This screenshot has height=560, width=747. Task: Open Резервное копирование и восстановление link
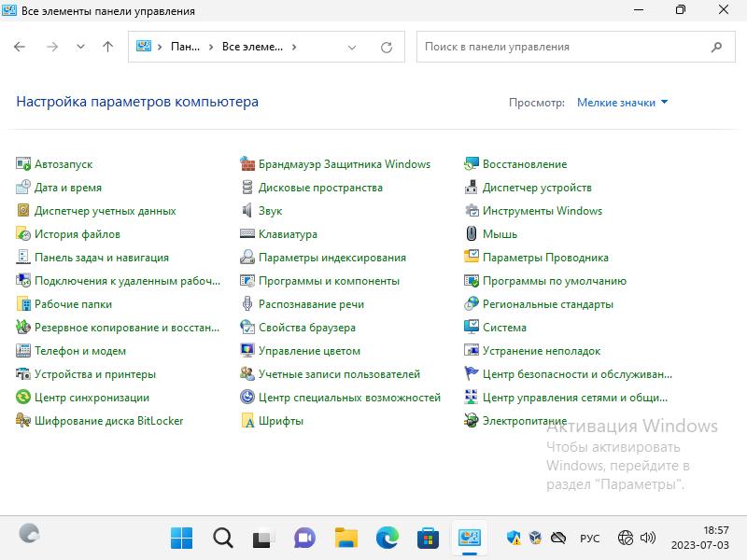pos(127,328)
